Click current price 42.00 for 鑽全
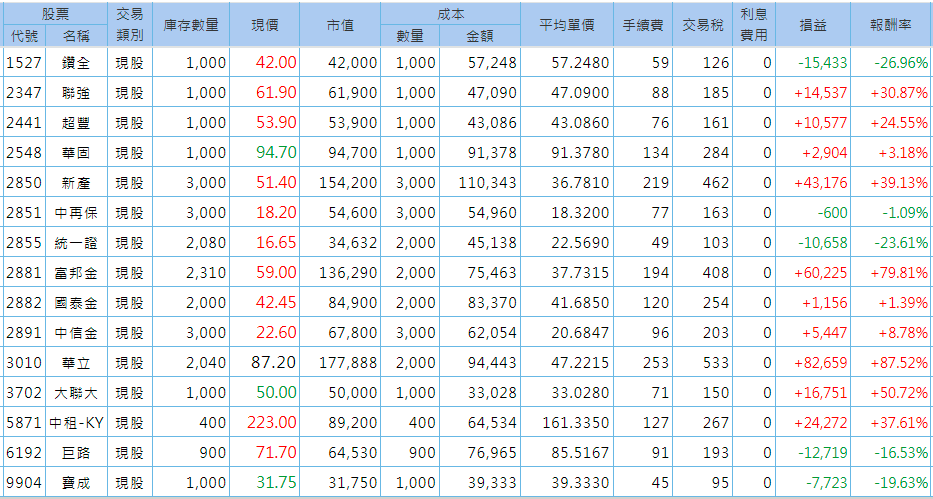Viewport: 933px width, 499px height. [x=277, y=62]
